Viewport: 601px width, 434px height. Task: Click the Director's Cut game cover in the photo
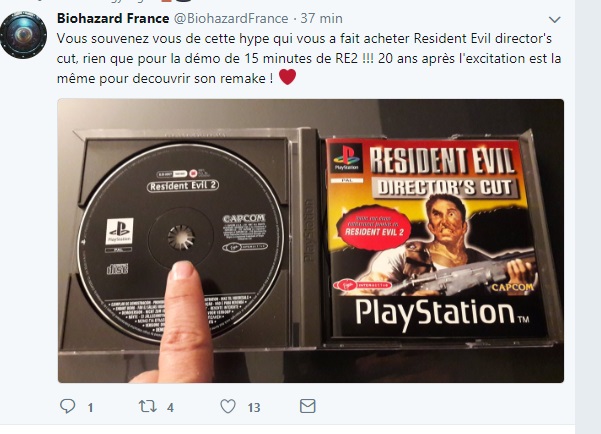(x=435, y=238)
